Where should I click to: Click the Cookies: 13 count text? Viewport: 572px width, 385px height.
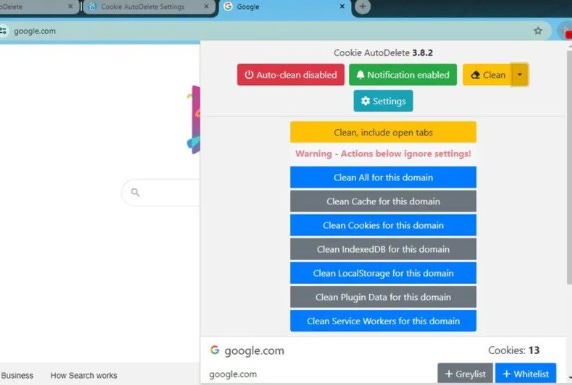click(514, 350)
